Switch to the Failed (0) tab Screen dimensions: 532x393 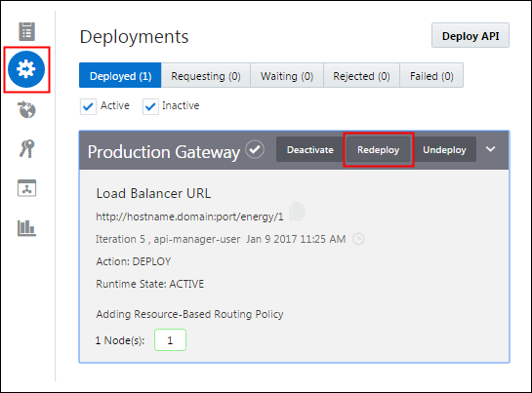(431, 75)
